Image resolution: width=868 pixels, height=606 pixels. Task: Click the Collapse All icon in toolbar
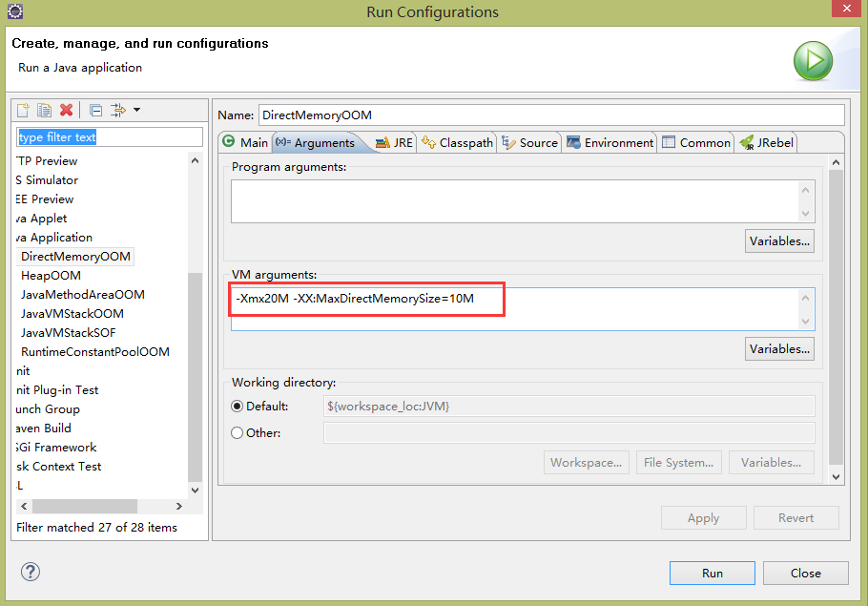pos(95,110)
